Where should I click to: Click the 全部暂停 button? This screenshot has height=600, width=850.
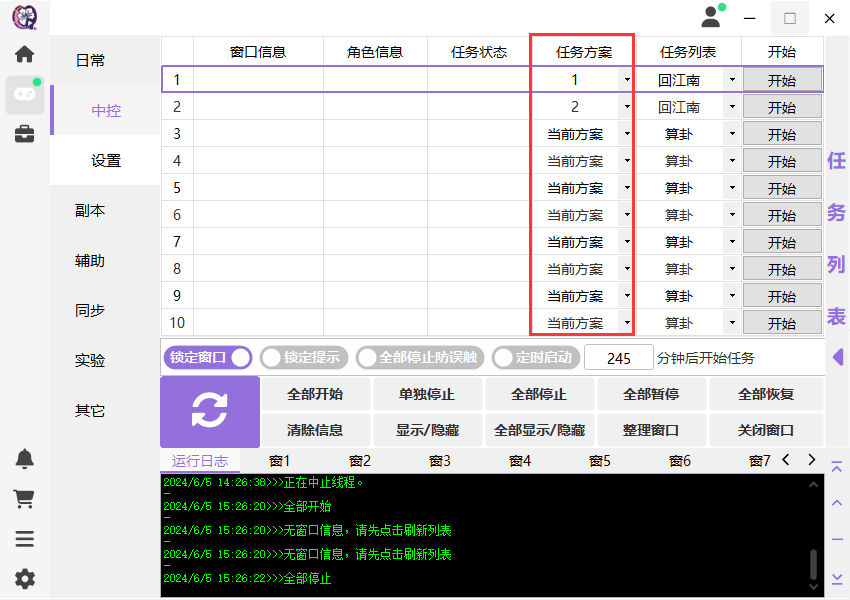tap(651, 394)
